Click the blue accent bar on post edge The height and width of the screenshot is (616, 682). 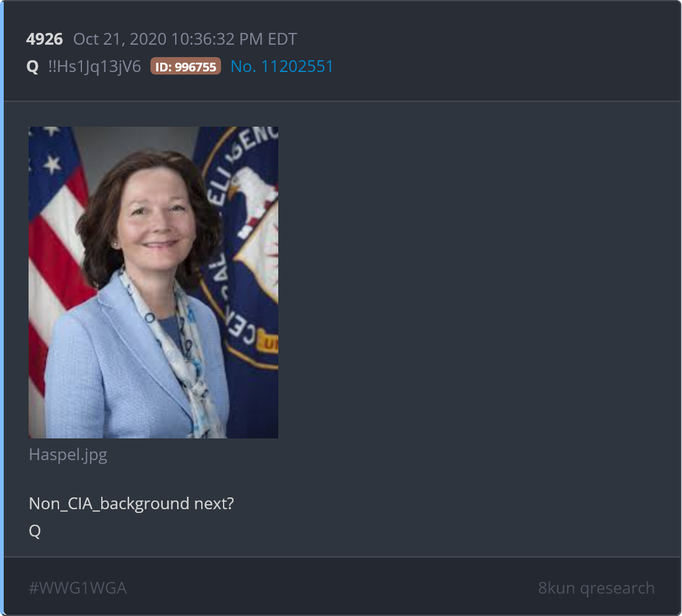tap(2, 308)
